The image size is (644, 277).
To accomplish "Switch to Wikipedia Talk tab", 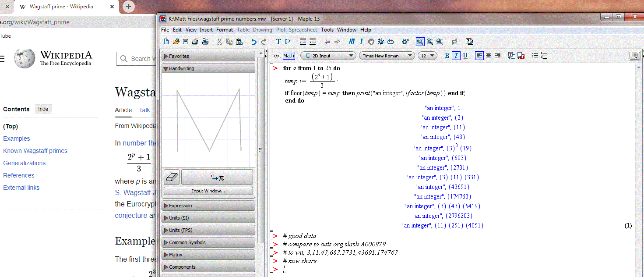I will (x=144, y=110).
